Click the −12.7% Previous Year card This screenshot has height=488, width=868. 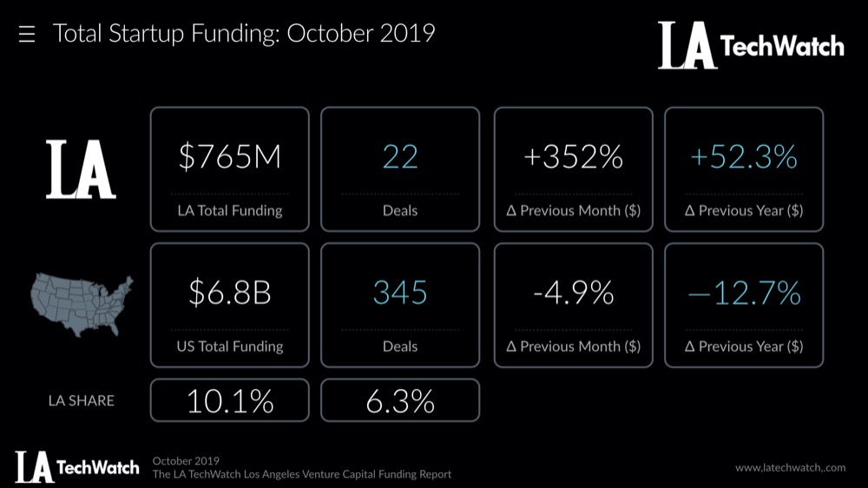coord(744,305)
